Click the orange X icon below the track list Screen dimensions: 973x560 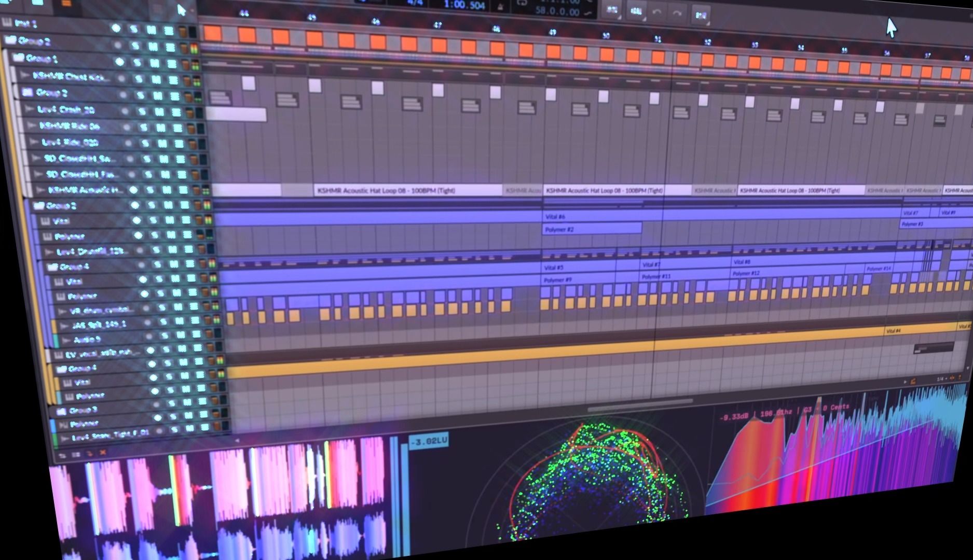103,453
